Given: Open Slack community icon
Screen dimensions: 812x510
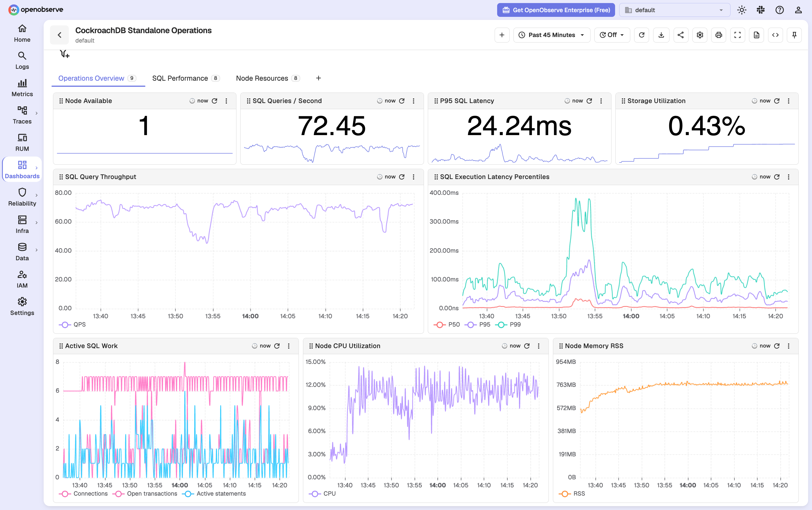Looking at the screenshot, I should point(760,10).
